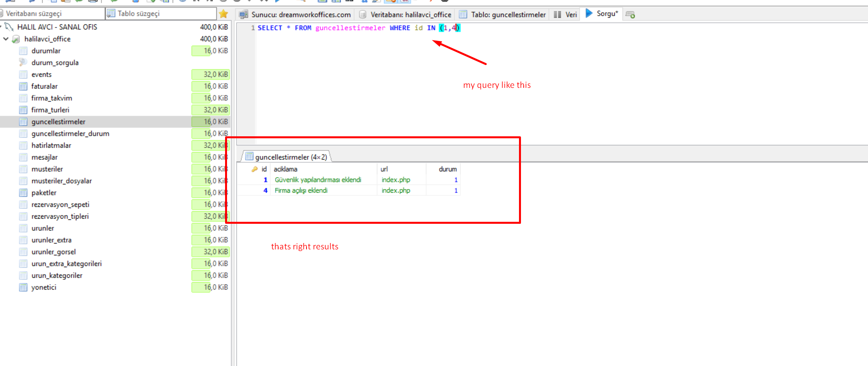
Task: Select the guncellestirmeler (4×2) result tab
Action: pos(286,157)
